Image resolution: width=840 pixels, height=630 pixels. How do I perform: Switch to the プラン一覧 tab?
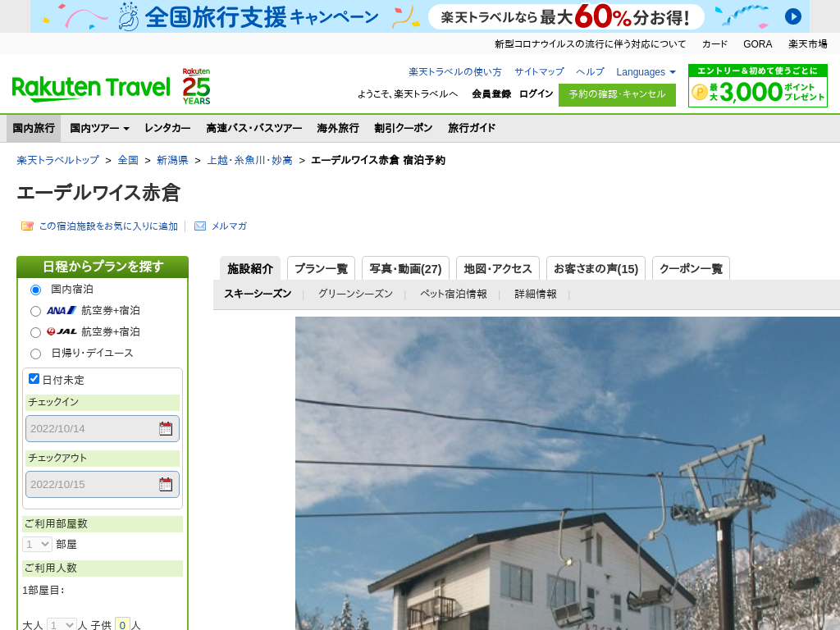322,268
